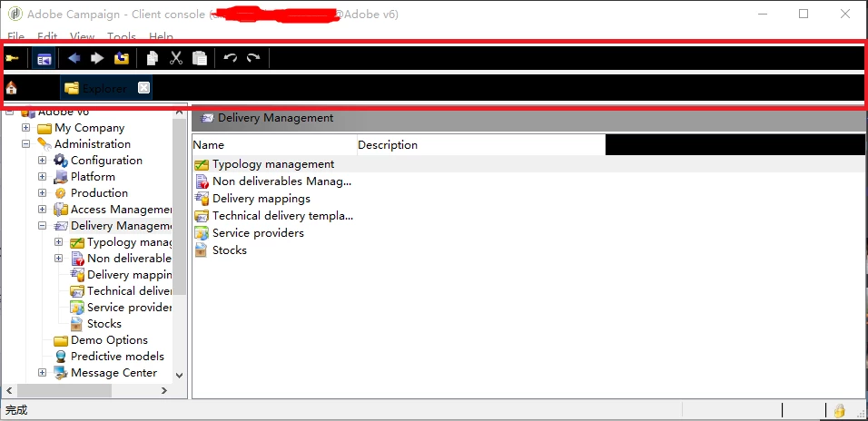Select Delivery Management in the tree
This screenshot has width=868, height=421.
pyautogui.click(x=122, y=226)
